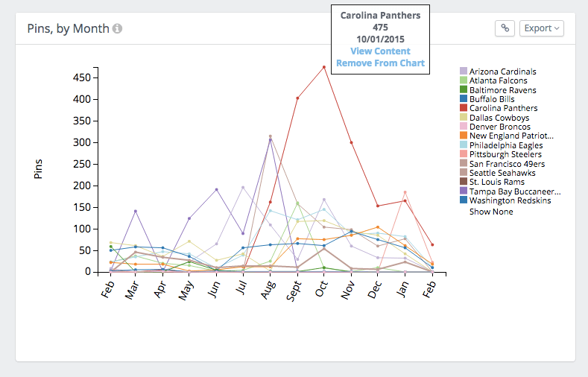Toggle Denver Broncos legend entry

coord(495,127)
